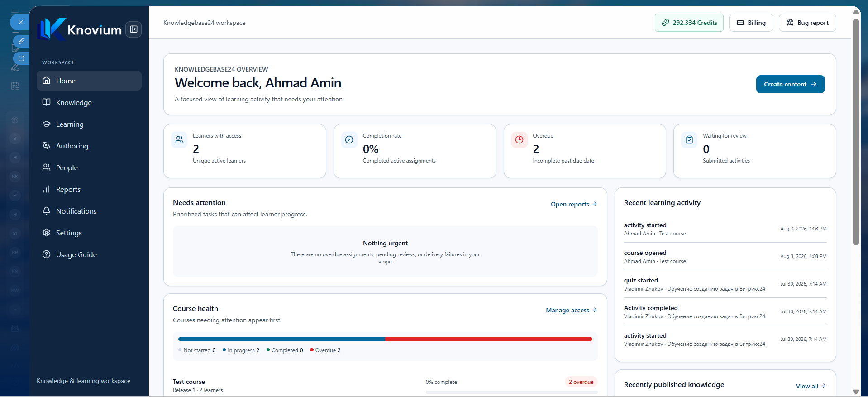Click the Completion rate checkmark icon
The width and height of the screenshot is (868, 397).
[x=349, y=140]
